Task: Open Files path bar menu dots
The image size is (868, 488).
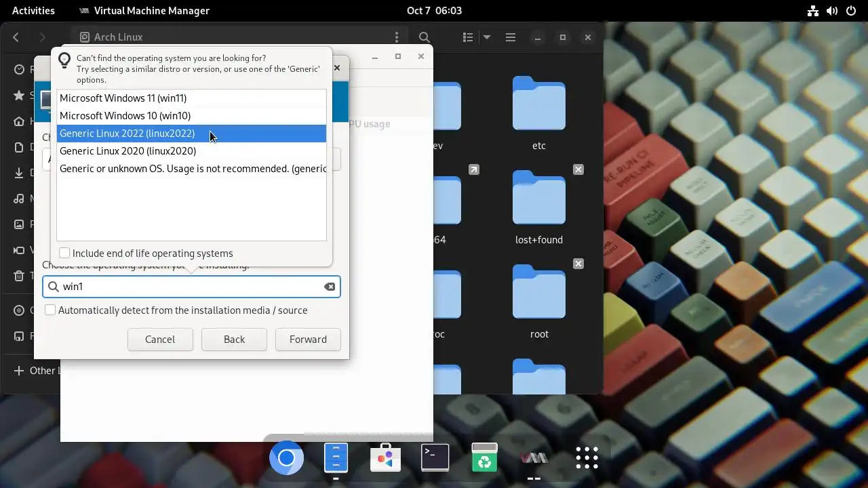Action: (397, 37)
